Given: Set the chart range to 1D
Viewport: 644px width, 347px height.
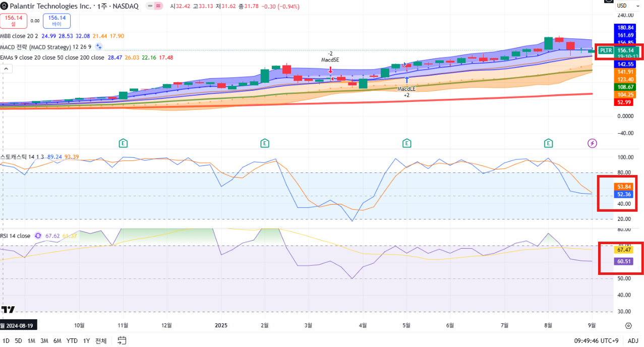Looking at the screenshot, I should tap(6, 341).
